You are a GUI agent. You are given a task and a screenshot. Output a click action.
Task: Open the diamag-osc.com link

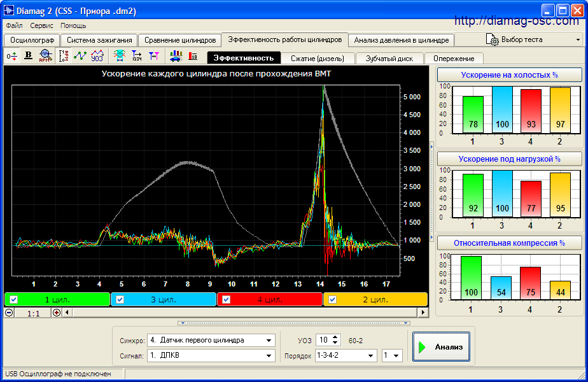click(516, 20)
